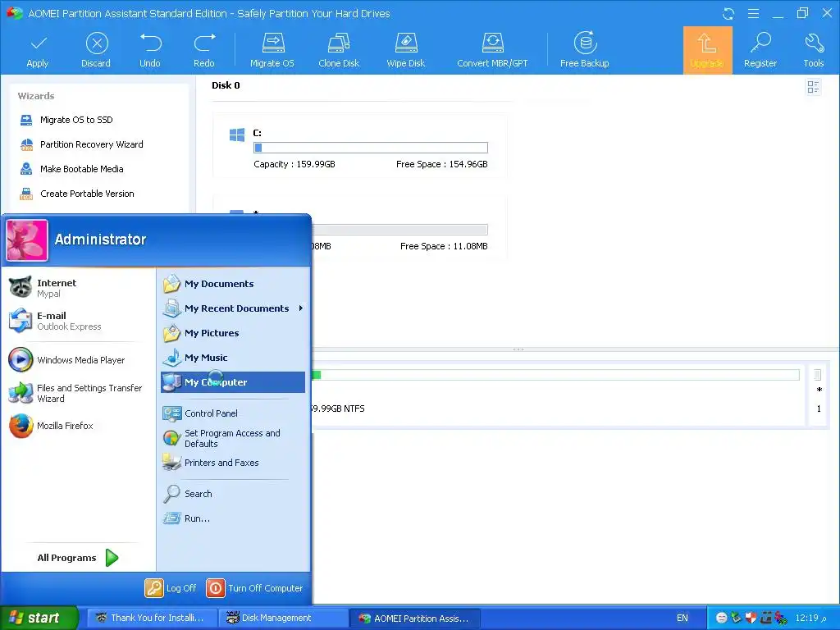Click the Apply checkmark icon
The width and height of the screenshot is (840, 630).
pyautogui.click(x=38, y=43)
